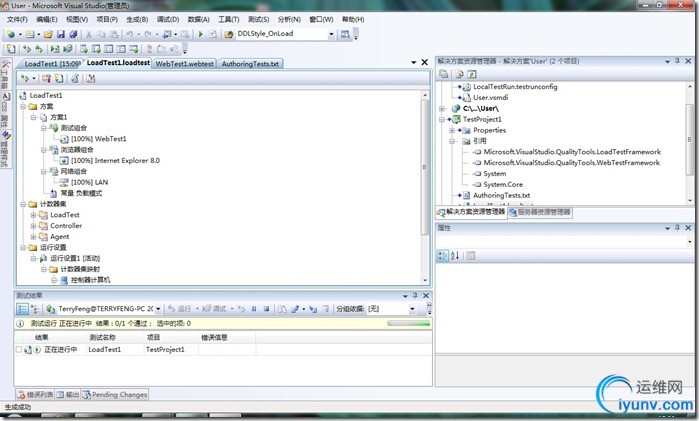The height and width of the screenshot is (421, 699).
Task: Click the New Project toolbar icon
Action: click(11, 34)
